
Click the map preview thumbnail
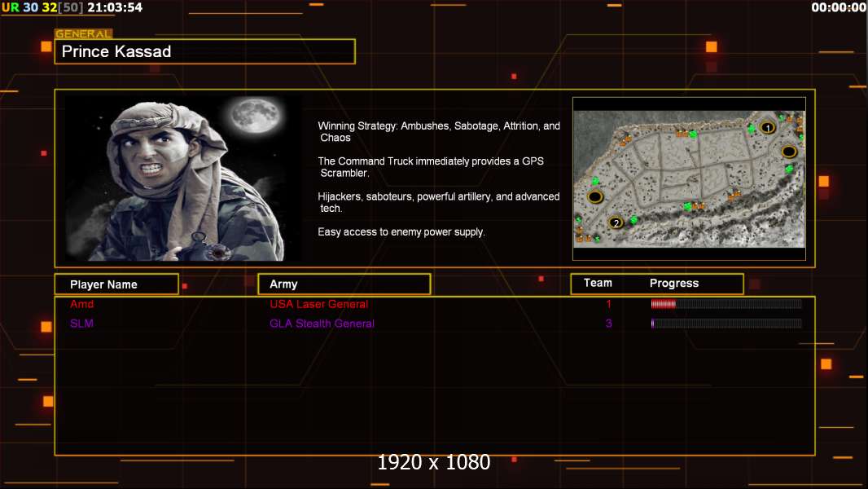[x=689, y=178]
